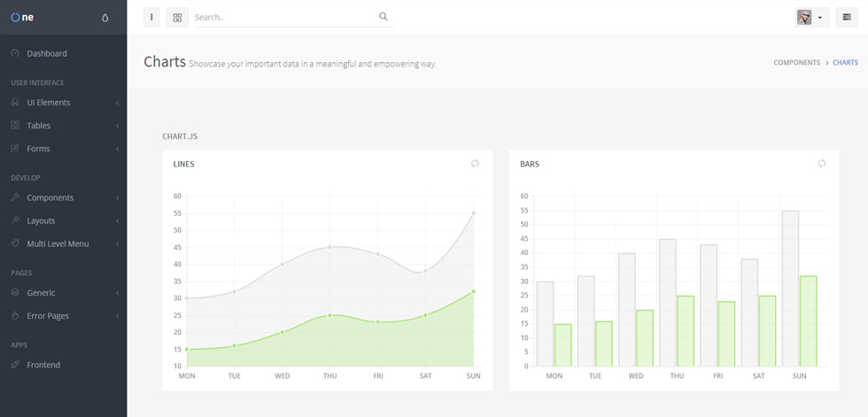Click the Components wrench icon
868x417 pixels.
[16, 197]
